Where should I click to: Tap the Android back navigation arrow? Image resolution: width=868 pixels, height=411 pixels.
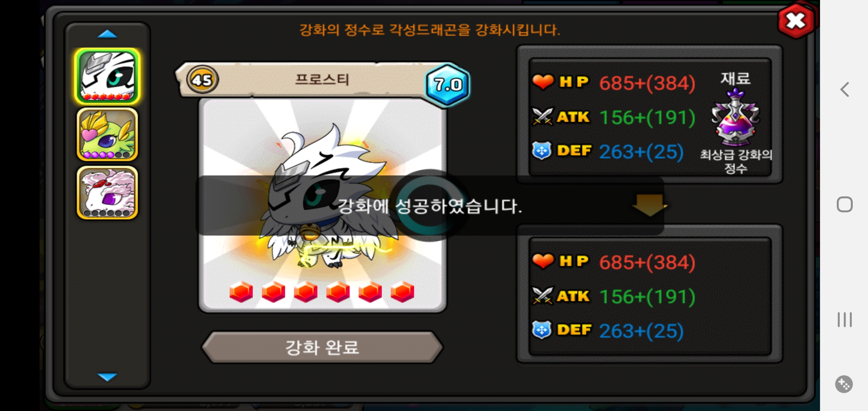tap(844, 89)
